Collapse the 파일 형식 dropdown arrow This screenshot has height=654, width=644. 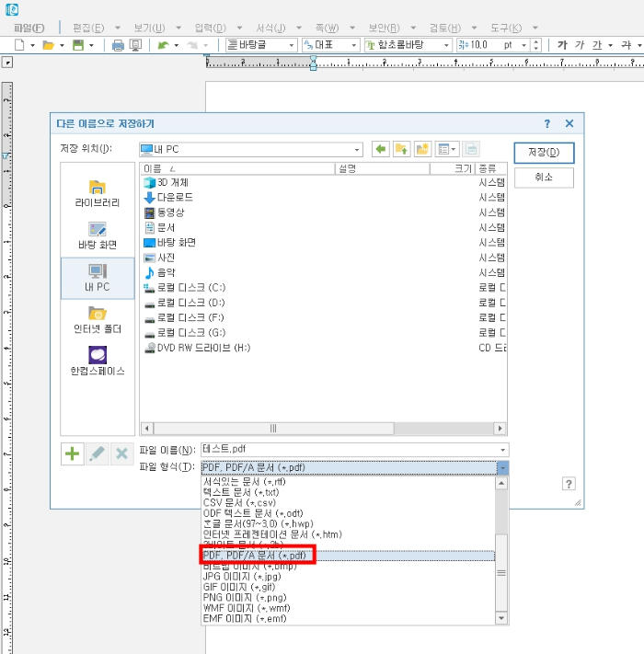(x=502, y=468)
